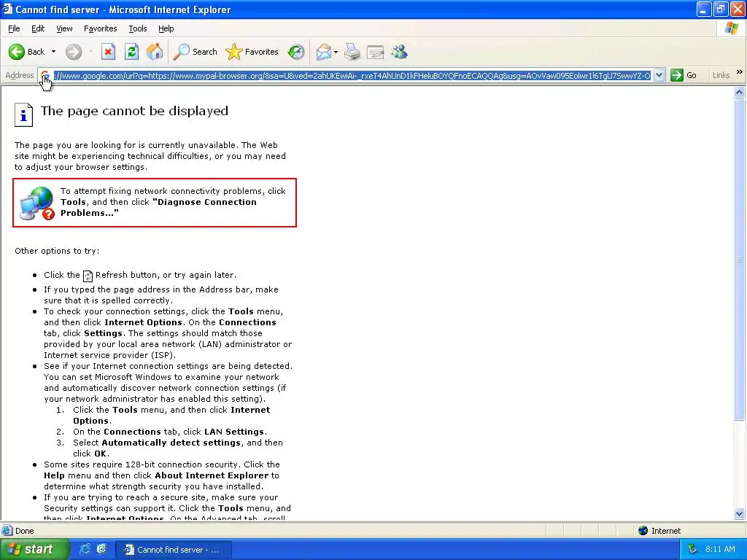Image resolution: width=747 pixels, height=560 pixels.
Task: Minimize the Internet Explorer window
Action: pos(704,9)
